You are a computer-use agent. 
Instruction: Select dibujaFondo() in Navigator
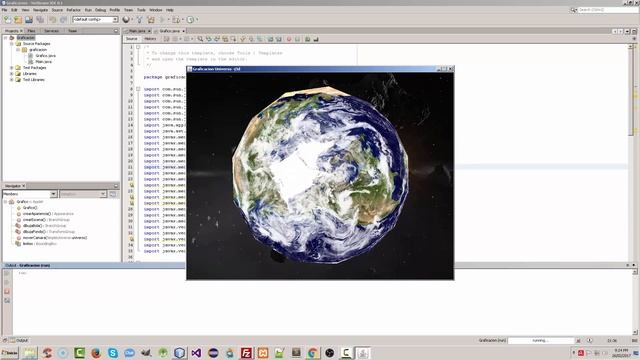(x=33, y=231)
